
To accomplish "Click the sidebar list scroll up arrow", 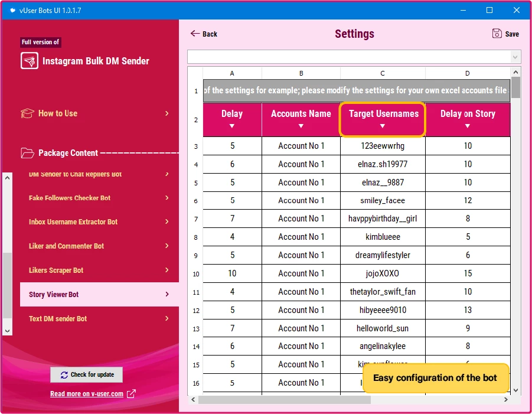I will (x=8, y=178).
